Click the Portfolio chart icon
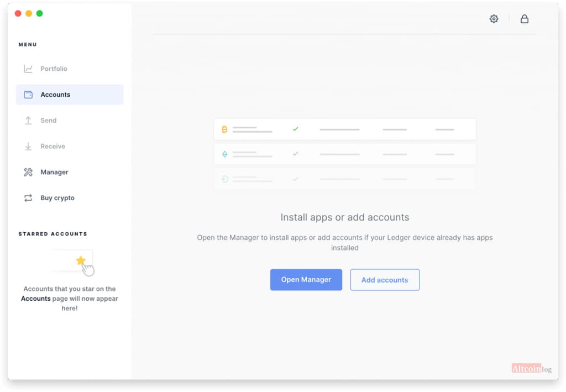 coord(28,69)
